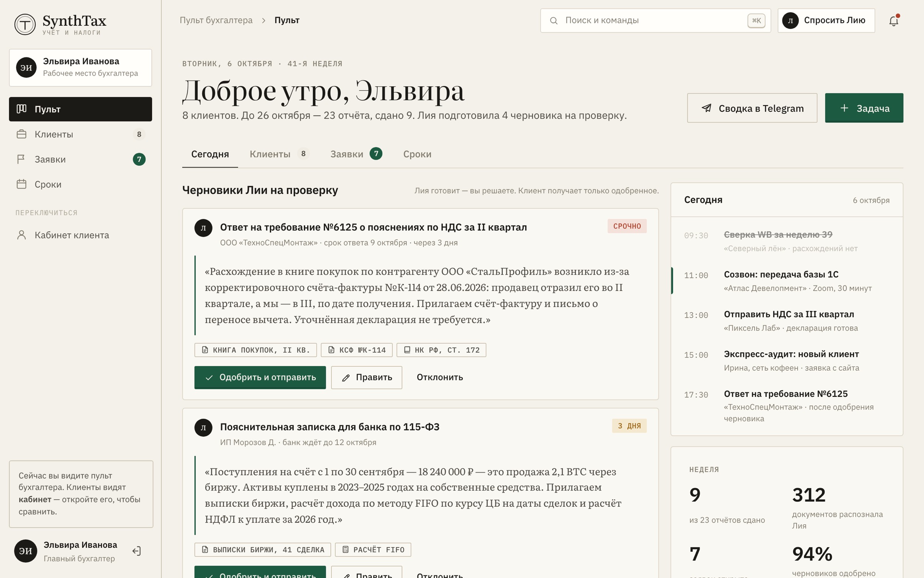Screen dimensions: 924x578
Task: Open Пульт in the sidebar
Action: 80,109
